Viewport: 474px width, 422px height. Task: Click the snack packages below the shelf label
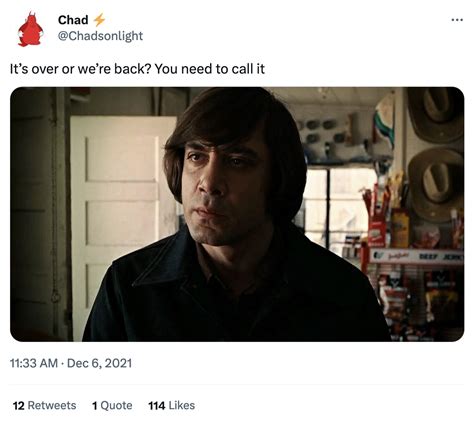tap(420, 303)
